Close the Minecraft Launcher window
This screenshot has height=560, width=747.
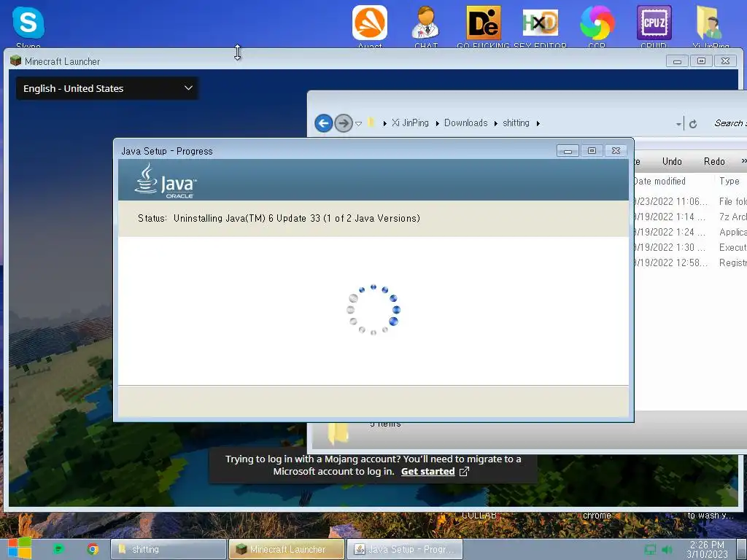coord(726,61)
